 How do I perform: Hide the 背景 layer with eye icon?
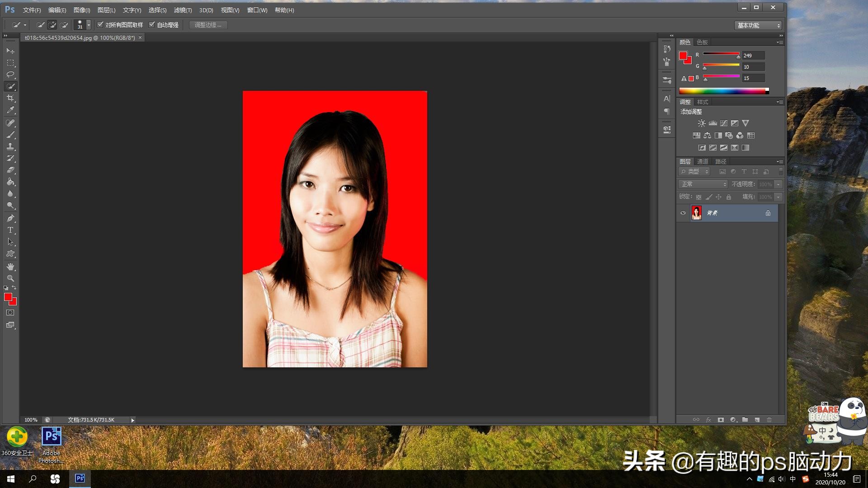point(683,213)
